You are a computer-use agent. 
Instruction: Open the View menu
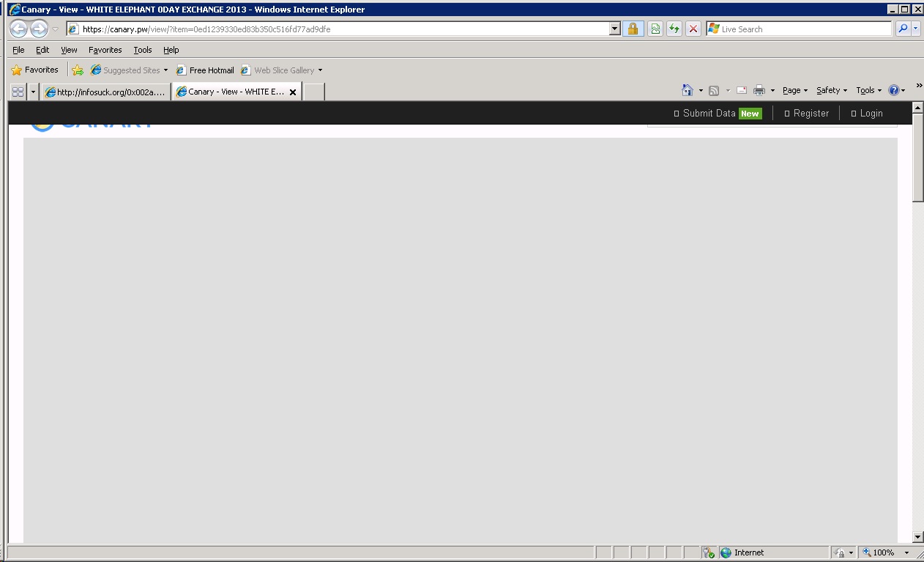coord(69,50)
